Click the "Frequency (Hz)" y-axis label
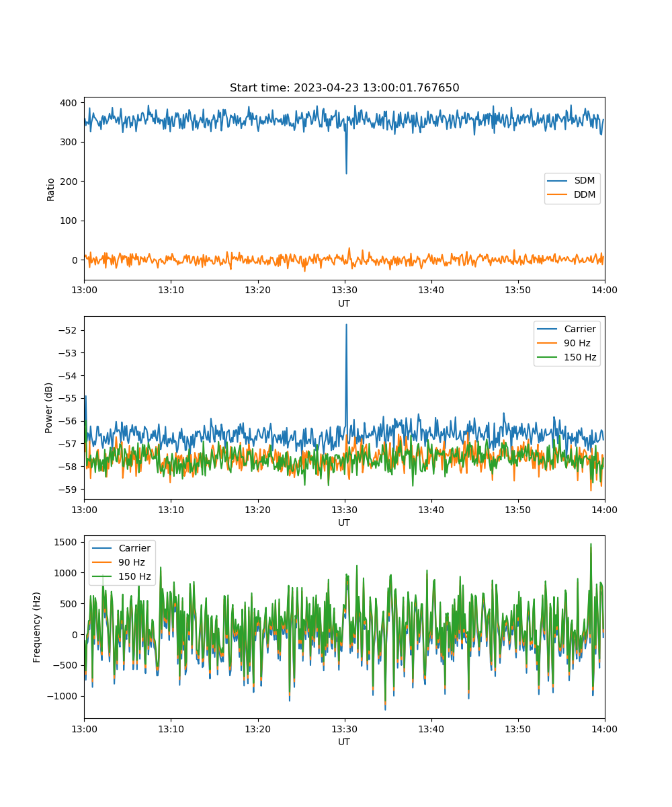672x807 pixels. coord(37,627)
